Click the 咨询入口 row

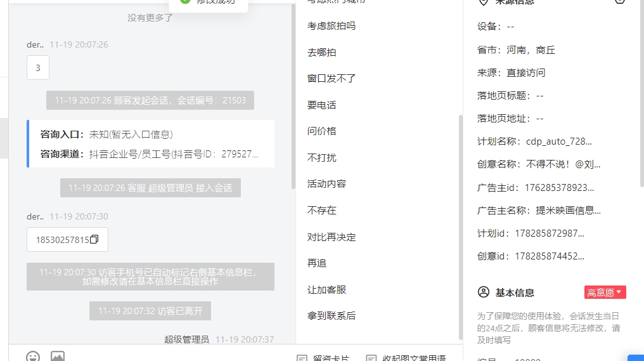coord(106,135)
